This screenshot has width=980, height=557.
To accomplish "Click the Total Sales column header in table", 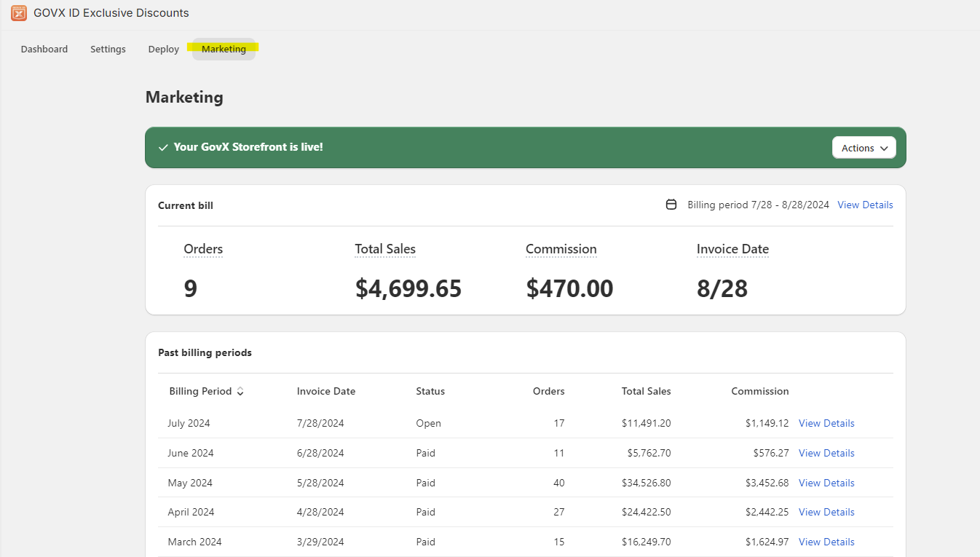I will pos(647,392).
